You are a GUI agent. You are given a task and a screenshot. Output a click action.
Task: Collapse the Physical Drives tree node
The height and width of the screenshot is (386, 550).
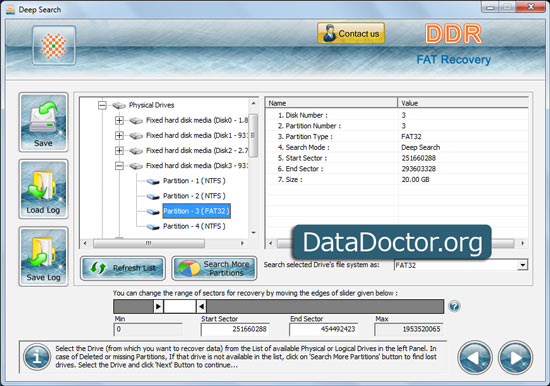102,105
